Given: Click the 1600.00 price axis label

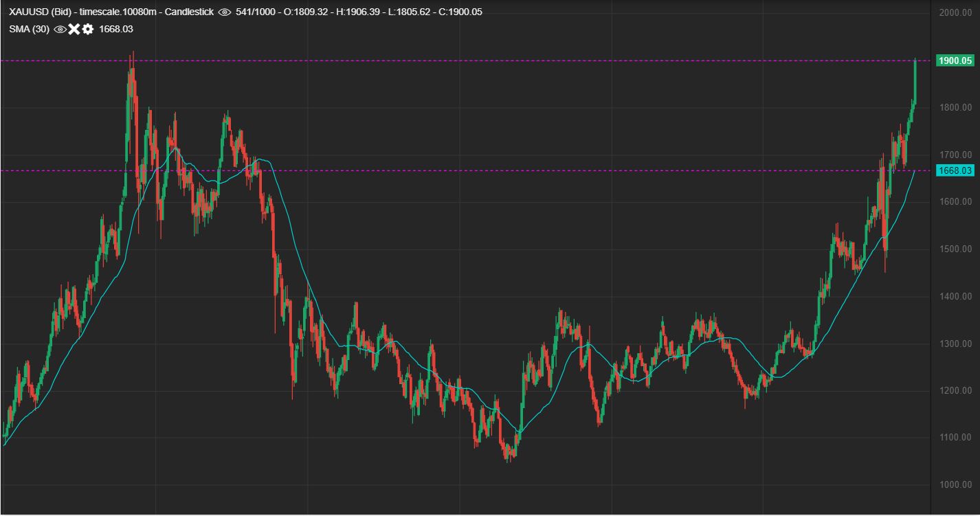Looking at the screenshot, I should coord(955,202).
